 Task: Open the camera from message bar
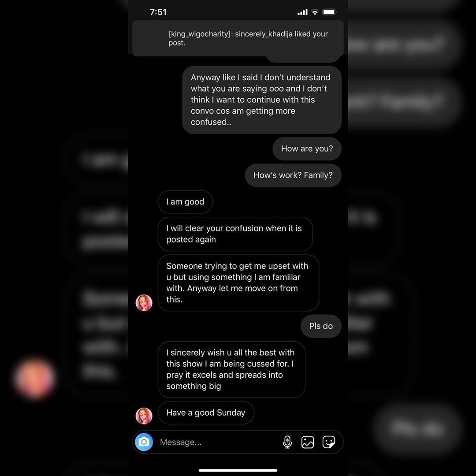[144, 442]
